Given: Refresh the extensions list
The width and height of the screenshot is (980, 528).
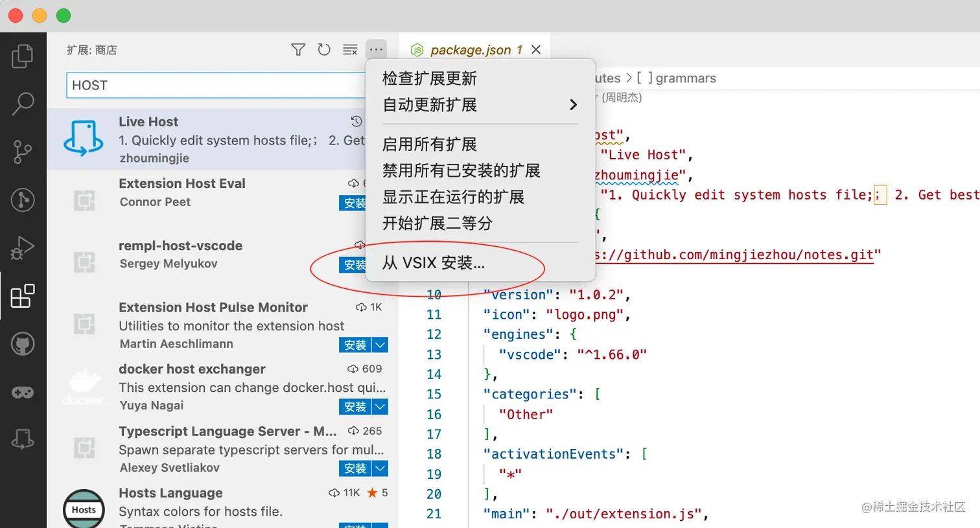Looking at the screenshot, I should [324, 50].
